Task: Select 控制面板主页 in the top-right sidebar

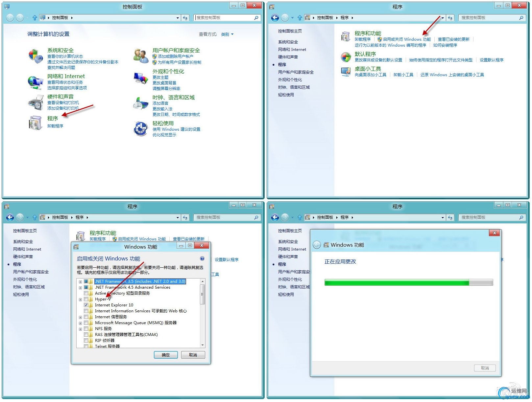Action: pos(290,31)
